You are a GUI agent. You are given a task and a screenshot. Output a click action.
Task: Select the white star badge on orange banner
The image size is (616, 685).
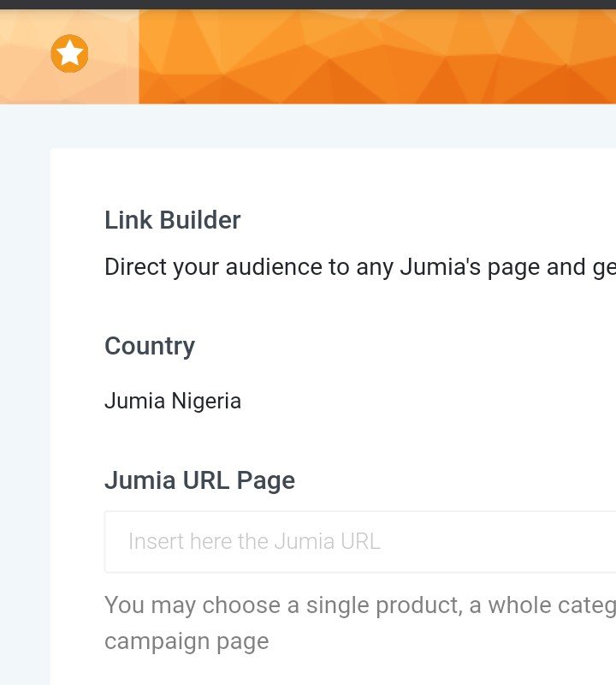(71, 52)
